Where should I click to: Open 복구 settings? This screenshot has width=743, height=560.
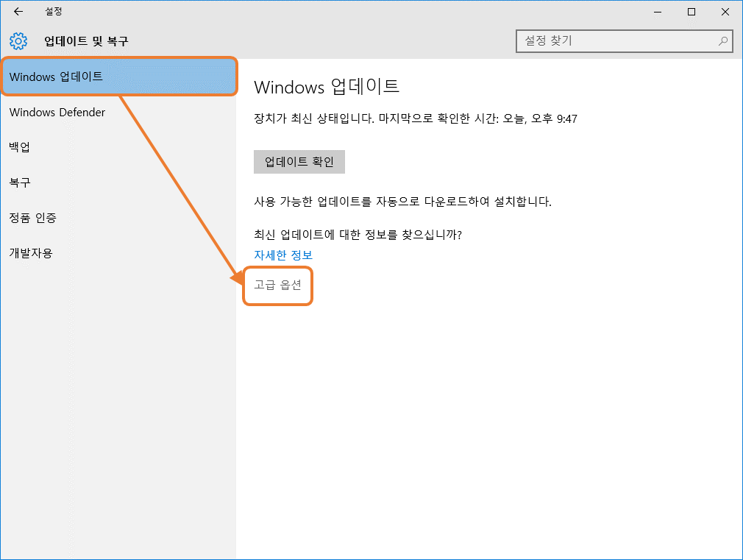(20, 182)
